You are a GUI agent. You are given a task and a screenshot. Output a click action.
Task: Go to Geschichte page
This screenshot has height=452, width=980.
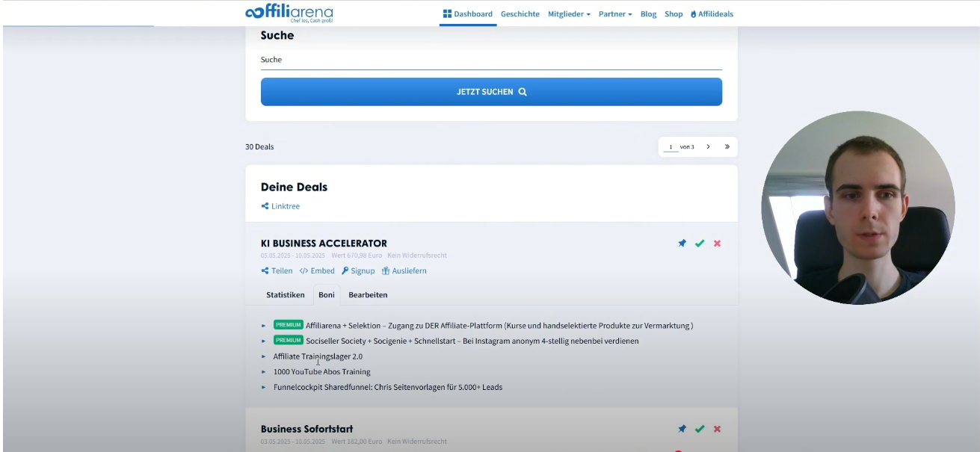coord(520,13)
